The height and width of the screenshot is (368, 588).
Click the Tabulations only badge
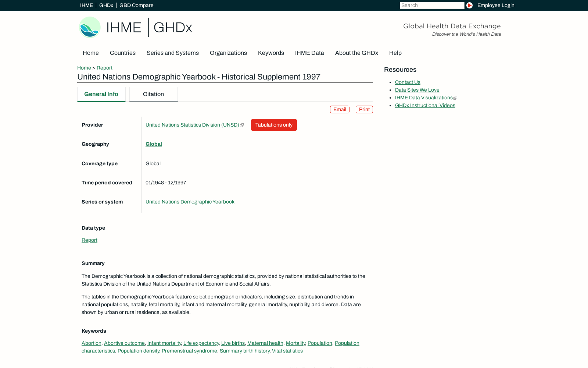point(274,125)
